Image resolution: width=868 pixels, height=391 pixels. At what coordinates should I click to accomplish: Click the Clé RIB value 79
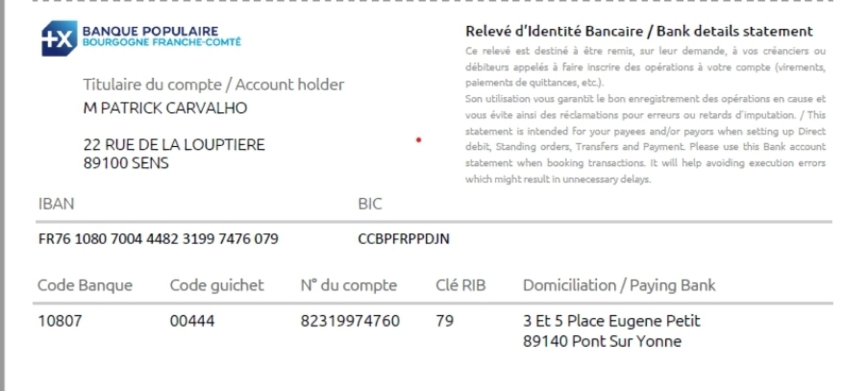tap(444, 321)
